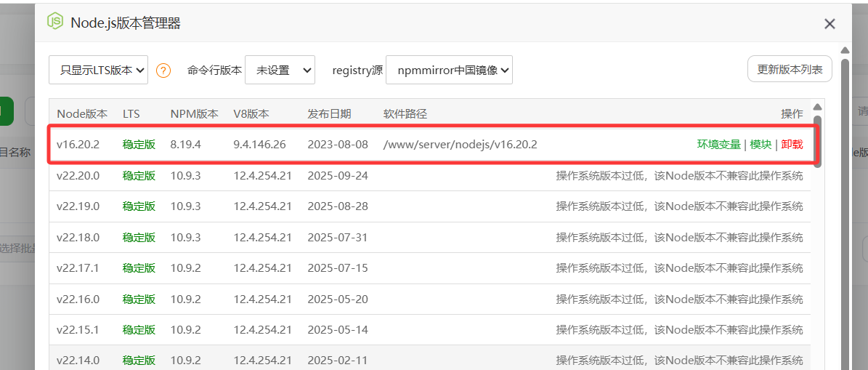Click the outer dialog scrollbar up arrow
868x370 pixels.
845,50
